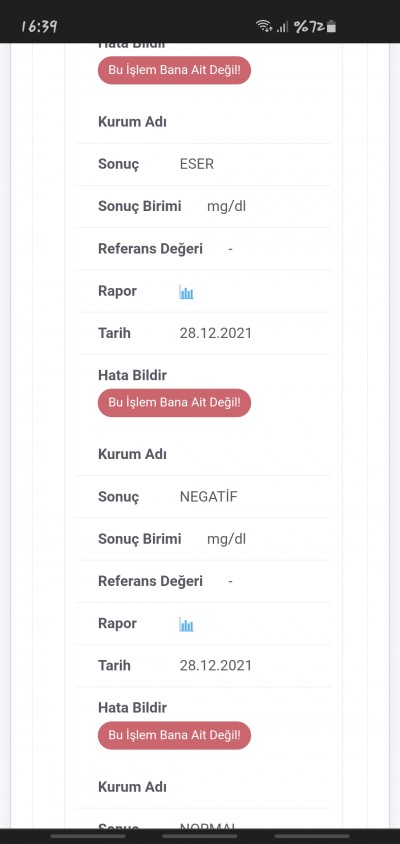Open the Rapor chart icon for NEGATİF result
This screenshot has height=844, width=400.
[x=186, y=625]
